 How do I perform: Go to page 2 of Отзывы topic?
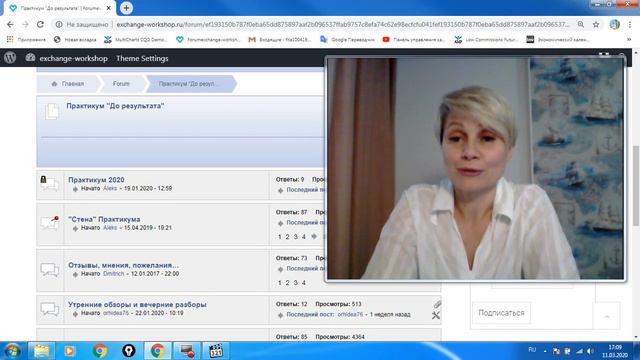click(x=287, y=283)
